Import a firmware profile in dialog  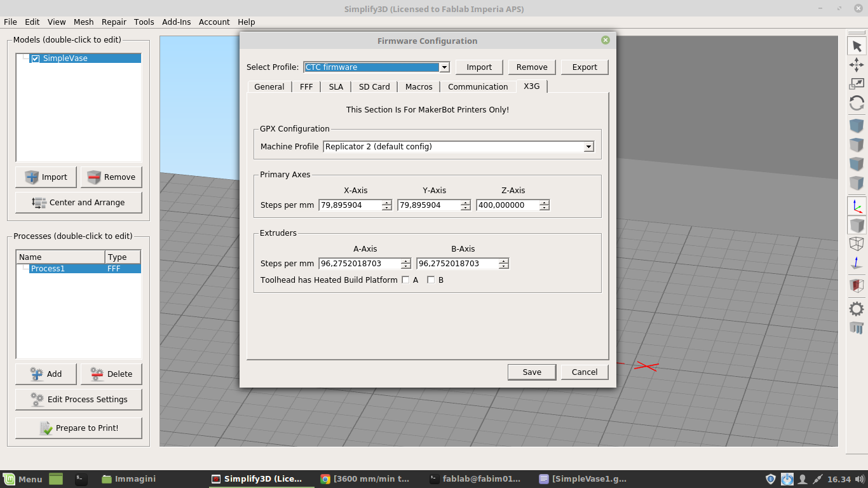coord(479,67)
